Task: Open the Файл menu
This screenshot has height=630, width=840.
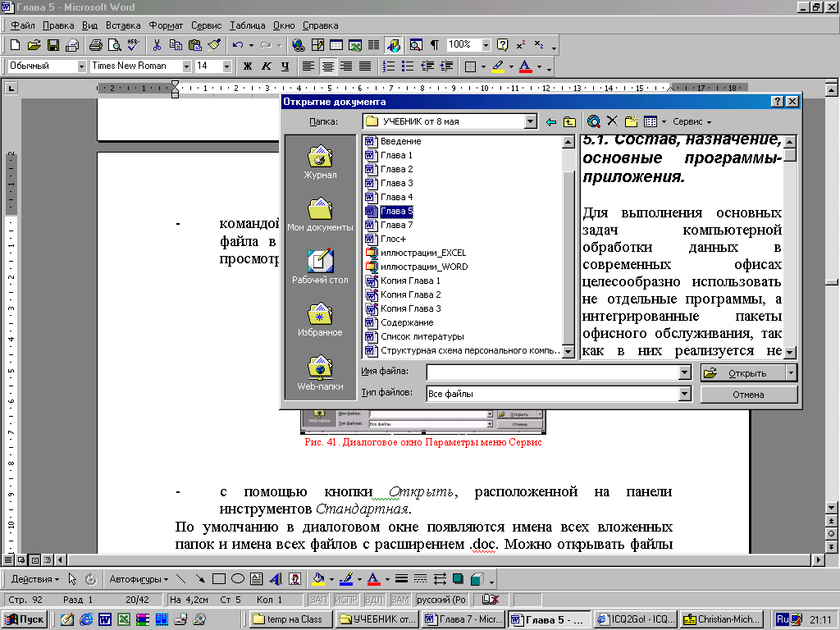Action: [22, 25]
